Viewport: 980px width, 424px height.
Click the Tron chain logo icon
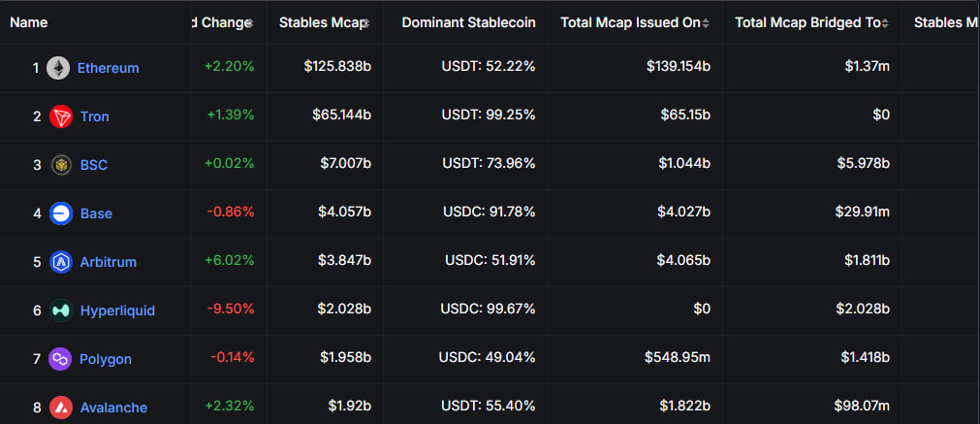tap(61, 116)
